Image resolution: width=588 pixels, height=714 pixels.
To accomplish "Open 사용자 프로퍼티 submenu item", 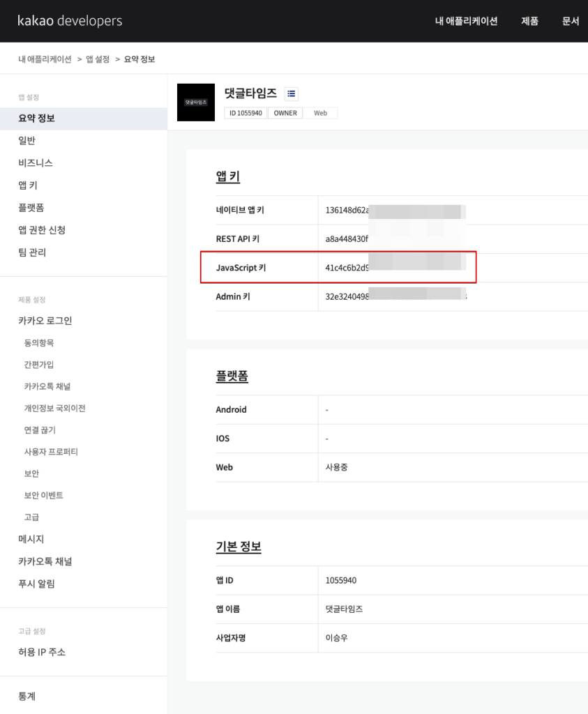I will (51, 452).
